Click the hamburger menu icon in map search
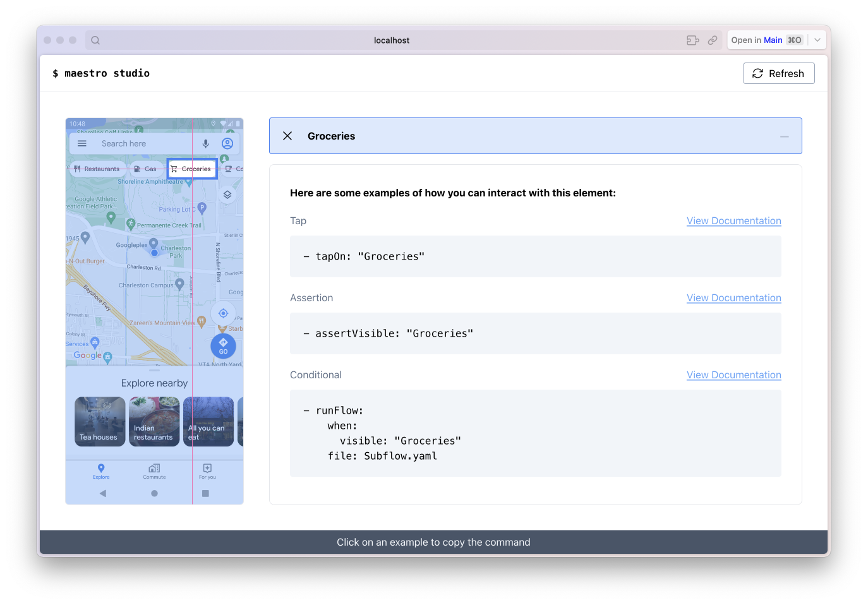Viewport: 868px width, 605px height. coord(82,143)
